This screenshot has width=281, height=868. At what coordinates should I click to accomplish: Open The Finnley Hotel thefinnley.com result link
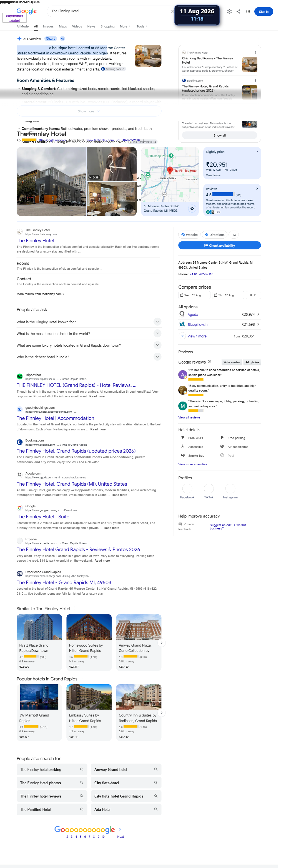pyautogui.click(x=36, y=241)
